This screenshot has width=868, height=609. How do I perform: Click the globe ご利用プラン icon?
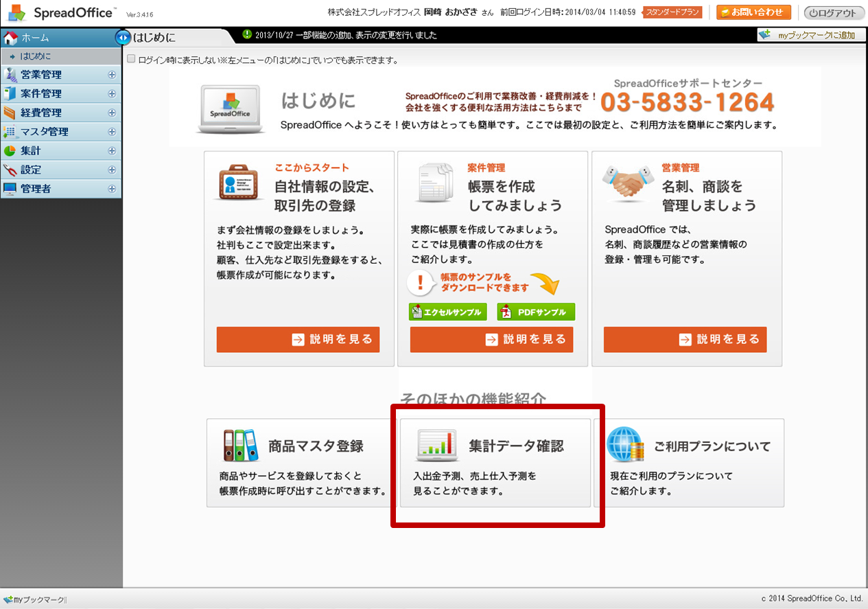(625, 445)
